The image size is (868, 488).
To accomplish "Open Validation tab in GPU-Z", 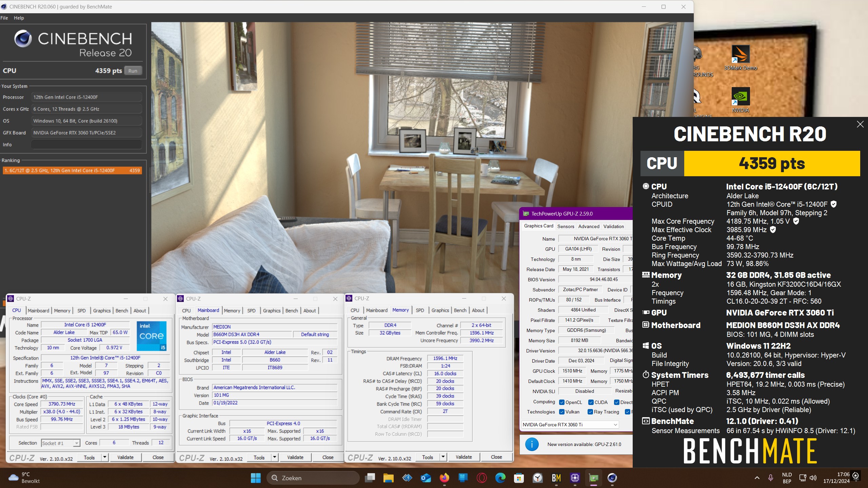I will (613, 226).
